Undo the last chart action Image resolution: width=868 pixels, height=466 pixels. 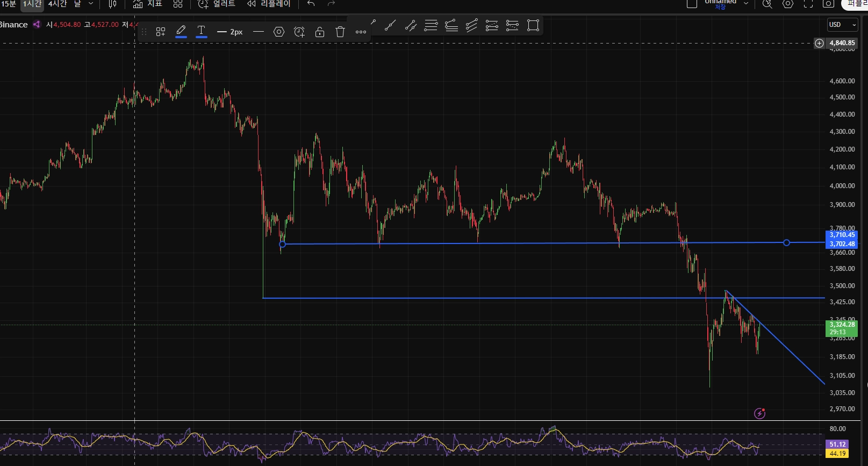311,4
